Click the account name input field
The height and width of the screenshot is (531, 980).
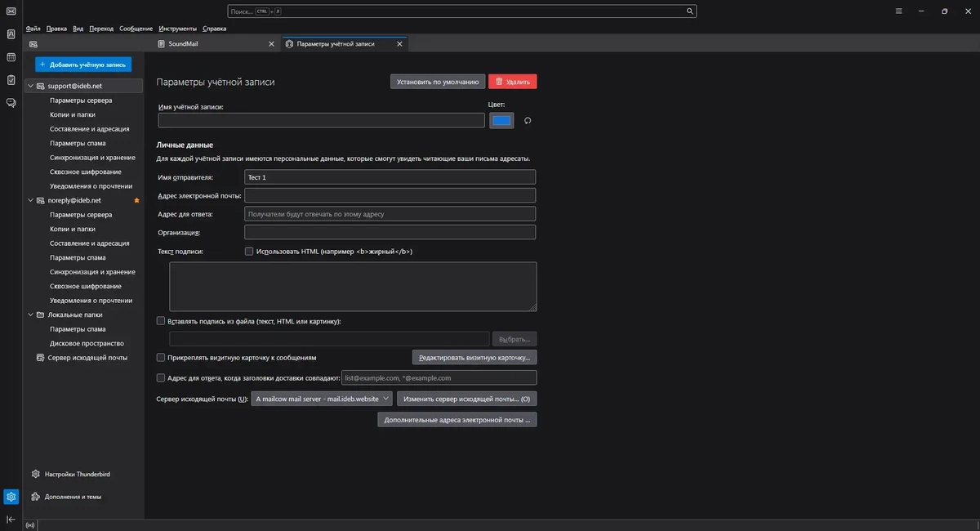(x=322, y=121)
